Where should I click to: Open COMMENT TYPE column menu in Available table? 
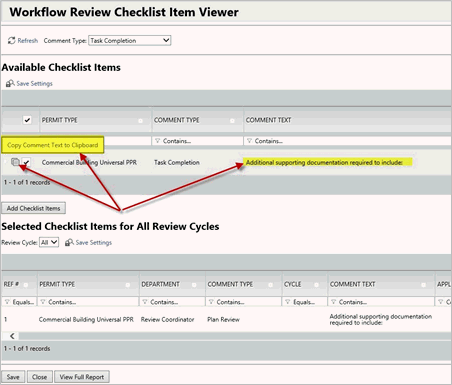click(x=232, y=121)
